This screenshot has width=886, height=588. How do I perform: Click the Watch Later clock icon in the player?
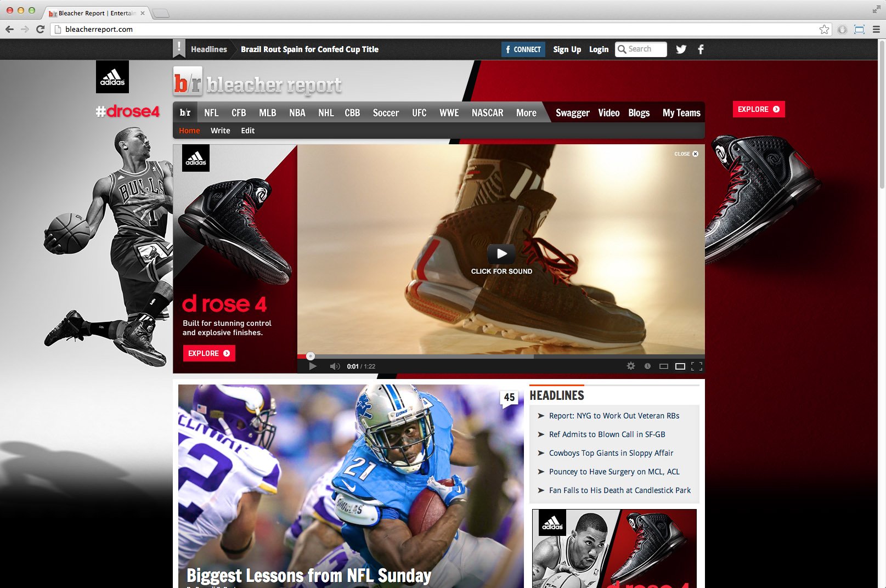pyautogui.click(x=647, y=366)
